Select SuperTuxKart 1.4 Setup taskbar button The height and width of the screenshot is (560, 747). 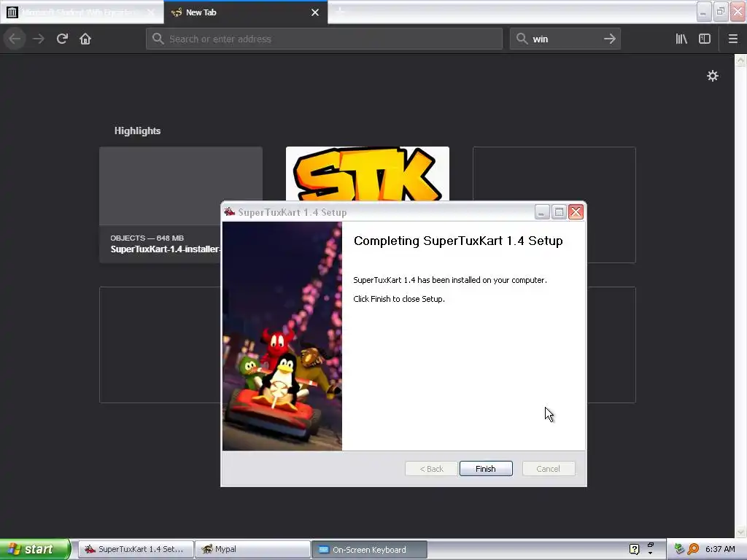pyautogui.click(x=136, y=549)
